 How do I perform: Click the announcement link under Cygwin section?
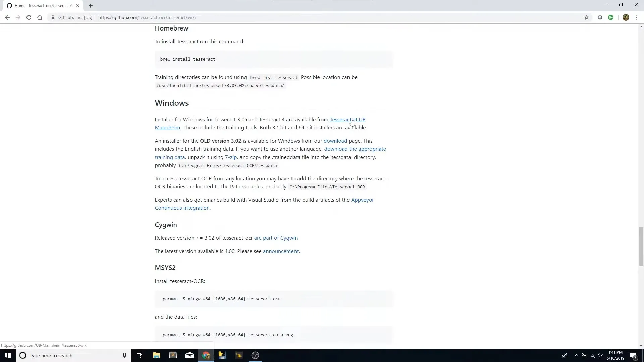pyautogui.click(x=280, y=251)
